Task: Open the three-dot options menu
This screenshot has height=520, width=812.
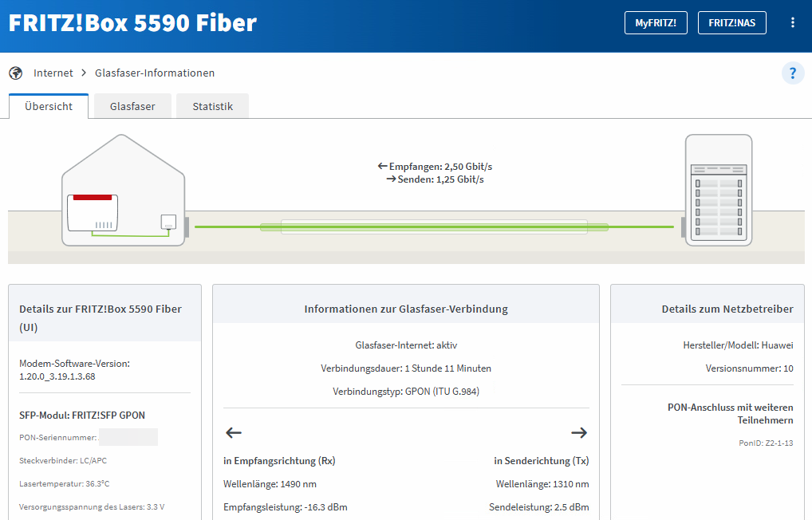Action: point(792,23)
